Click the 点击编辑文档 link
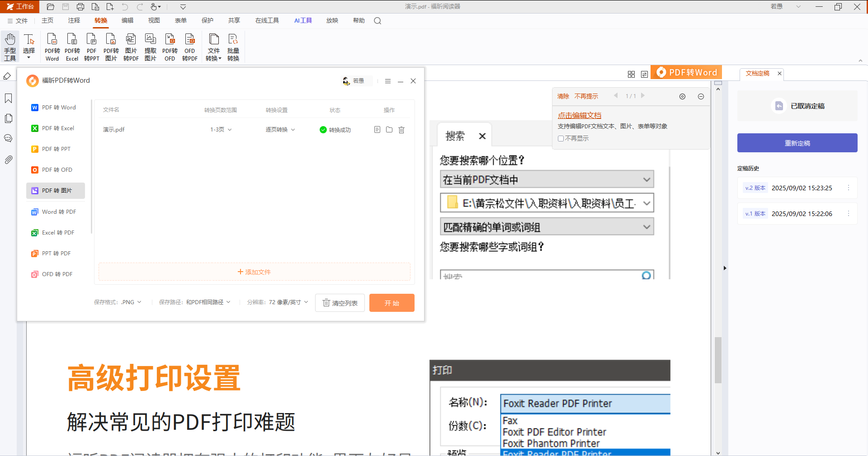The width and height of the screenshot is (868, 456). tap(580, 115)
